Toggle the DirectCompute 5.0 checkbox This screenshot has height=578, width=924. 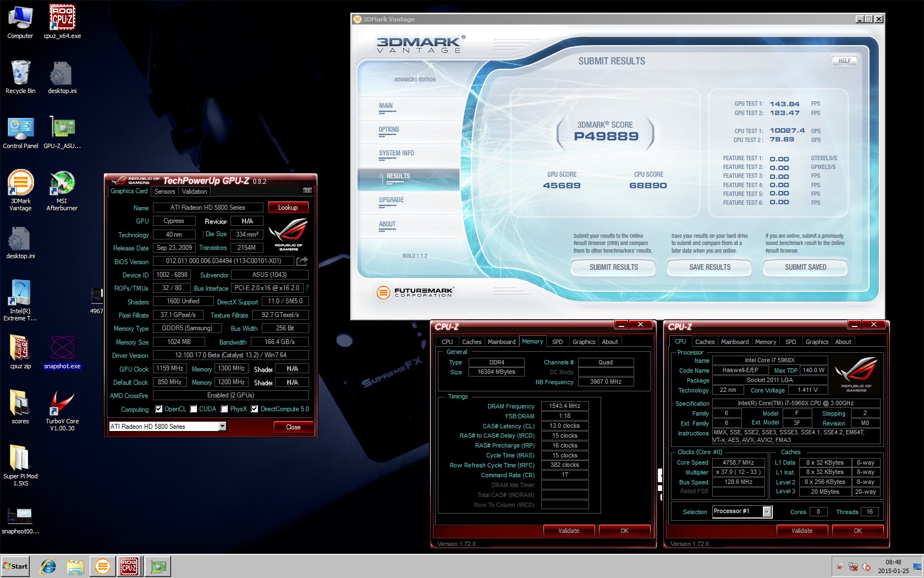pyautogui.click(x=255, y=409)
